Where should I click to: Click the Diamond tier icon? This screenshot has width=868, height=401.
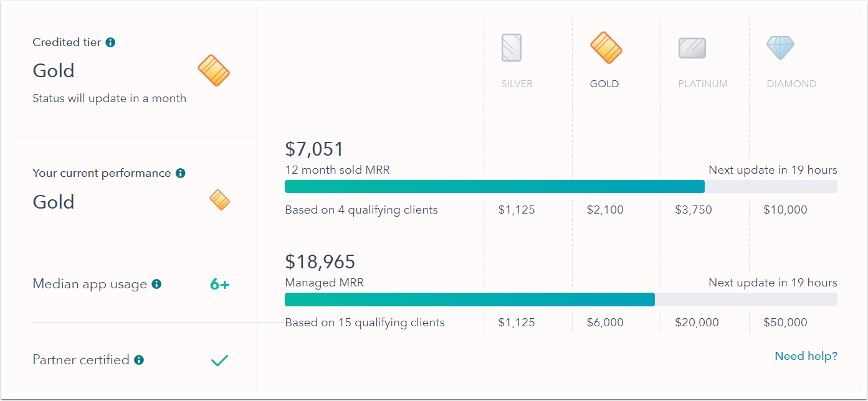click(780, 47)
